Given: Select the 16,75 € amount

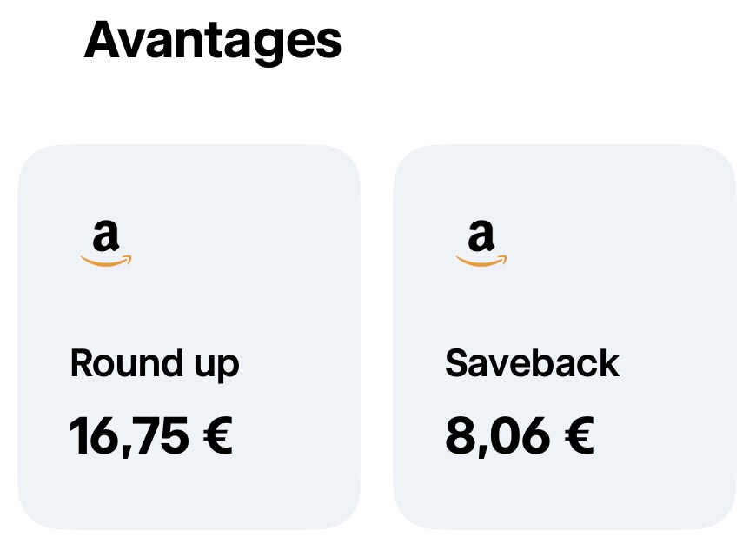Looking at the screenshot, I should coord(151,436).
